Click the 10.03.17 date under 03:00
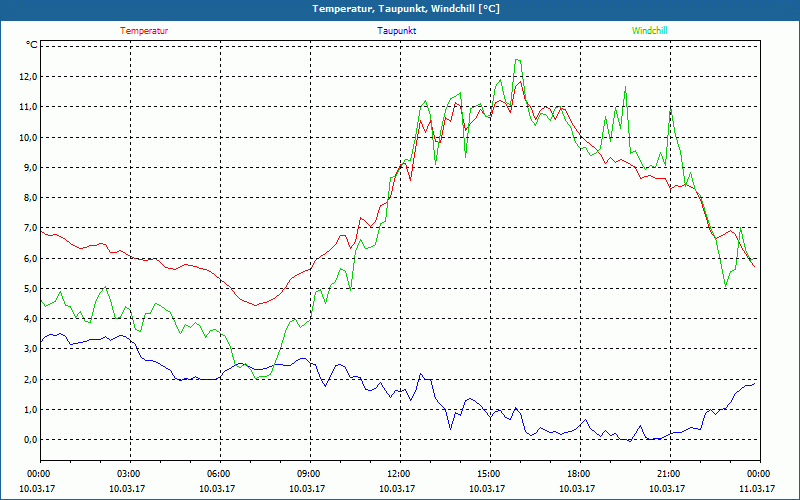The width and height of the screenshot is (800, 500). tap(127, 488)
